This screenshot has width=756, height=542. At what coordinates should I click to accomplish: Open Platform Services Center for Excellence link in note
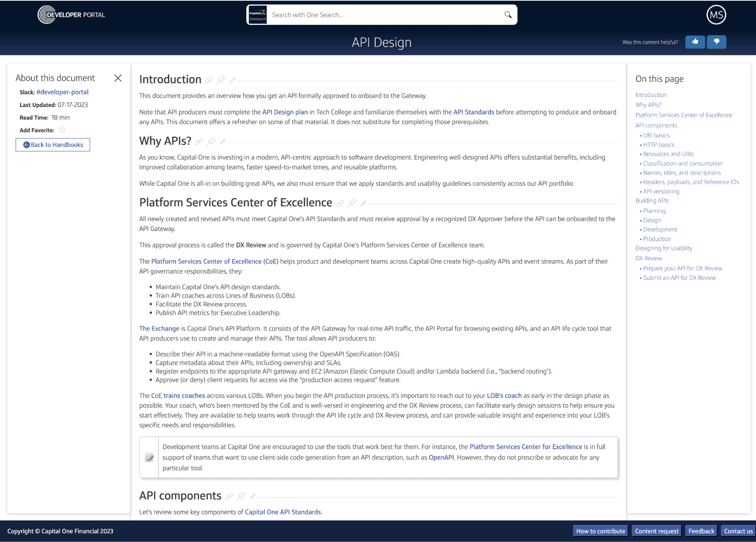(x=526, y=447)
